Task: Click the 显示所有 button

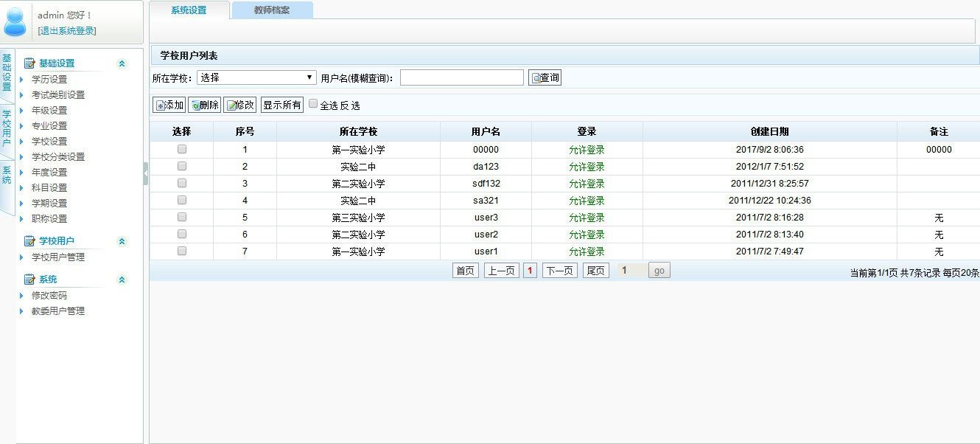Action: [282, 105]
